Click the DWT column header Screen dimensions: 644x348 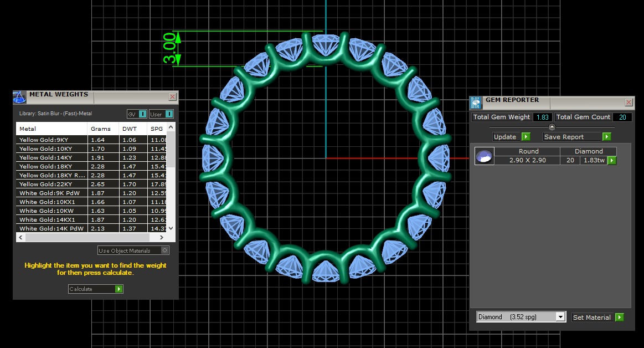tap(133, 129)
